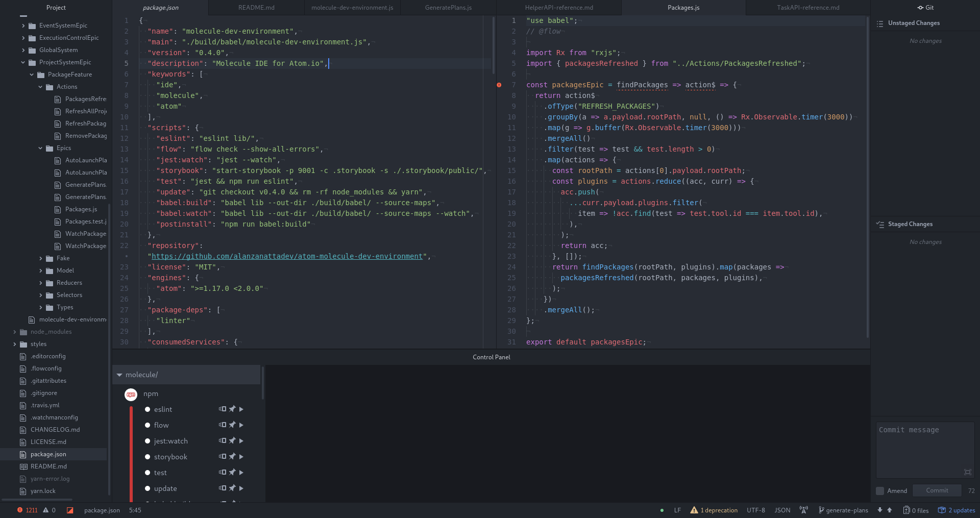The height and width of the screenshot is (518, 980).
Task: Open the broadcast antenna status icon
Action: pyautogui.click(x=804, y=510)
